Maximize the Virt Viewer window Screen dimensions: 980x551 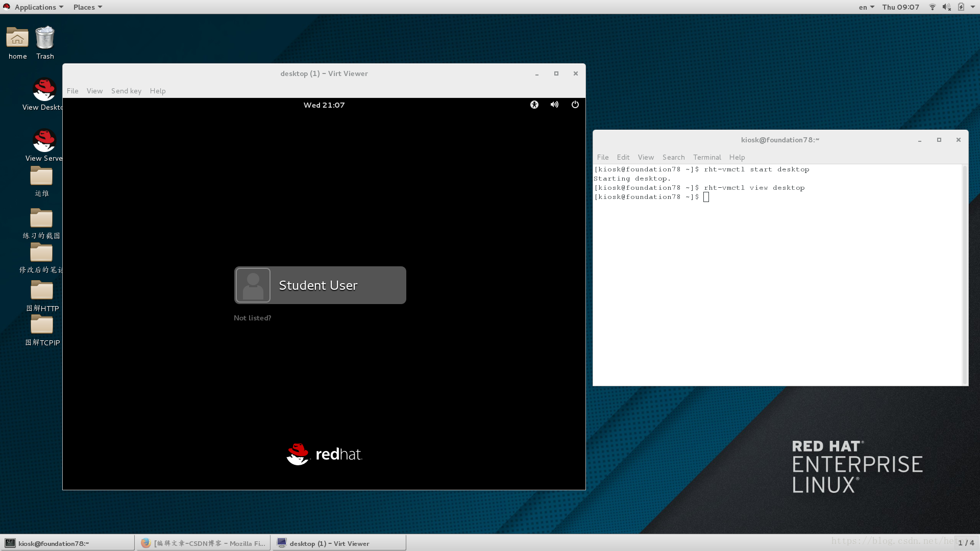(x=556, y=73)
